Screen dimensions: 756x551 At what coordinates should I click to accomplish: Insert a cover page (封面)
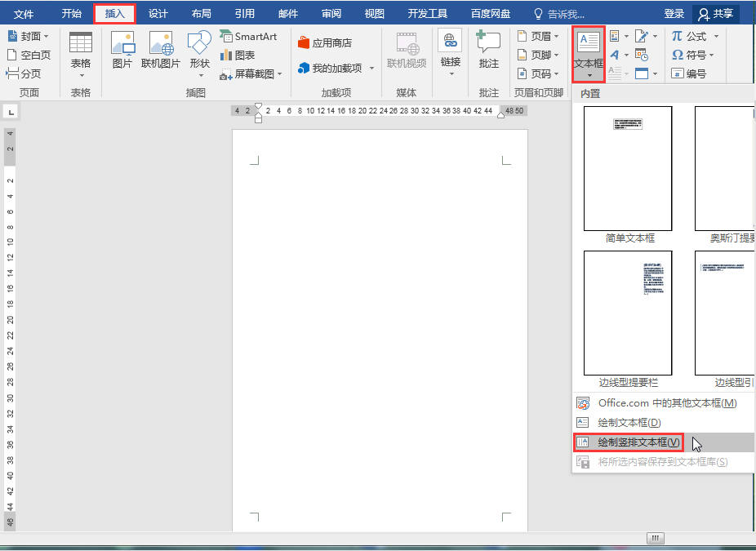(x=25, y=37)
